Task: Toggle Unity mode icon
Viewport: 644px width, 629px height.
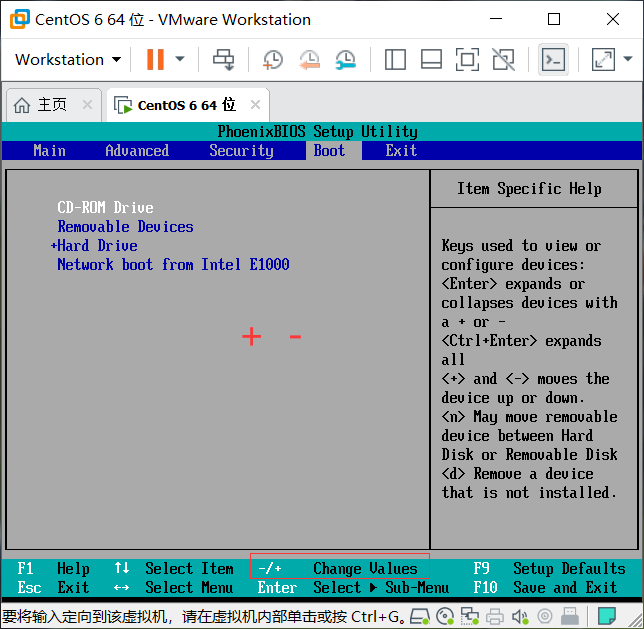Action: [x=504, y=60]
